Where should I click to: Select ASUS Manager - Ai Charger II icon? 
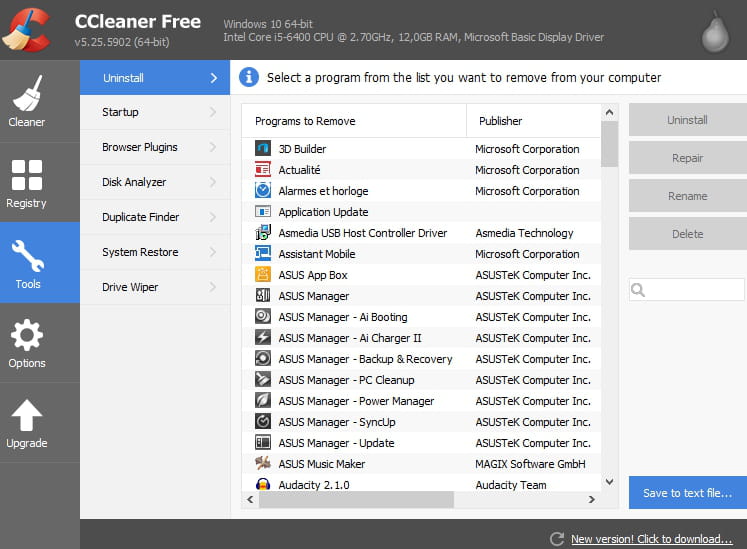(262, 337)
